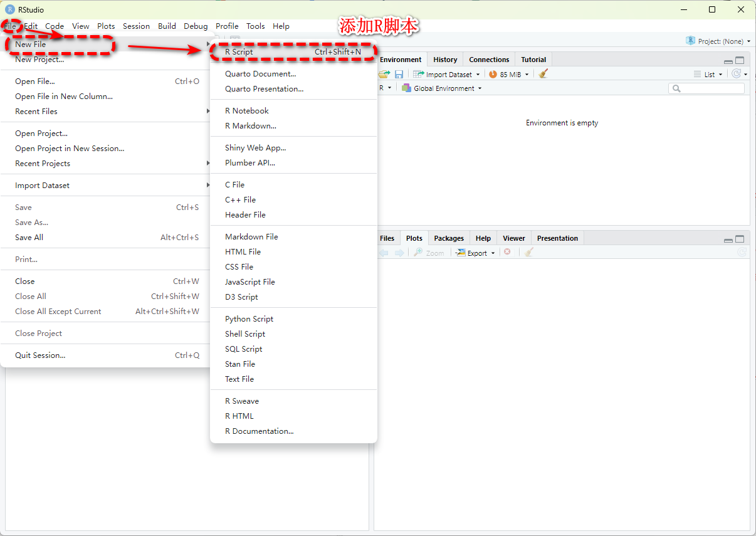Expand the Recent Projects submenu
The width and height of the screenshot is (756, 536).
(x=105, y=164)
